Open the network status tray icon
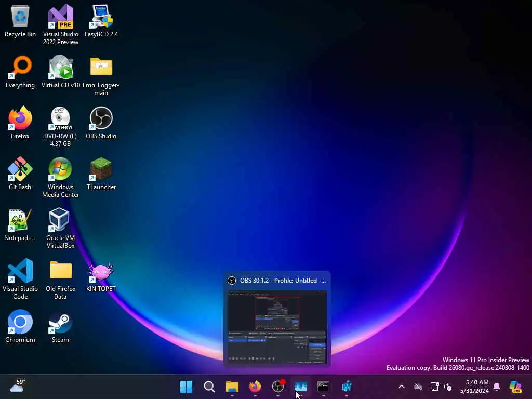 [x=434, y=387]
